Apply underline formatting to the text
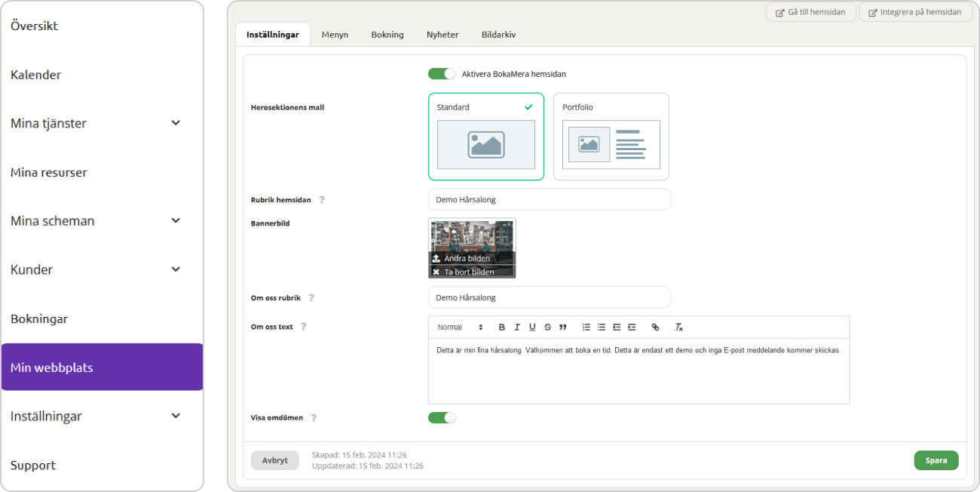Viewport: 980px width, 492px height. (532, 327)
